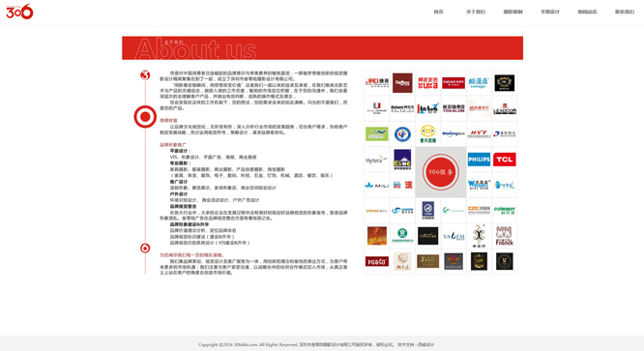This screenshot has width=644, height=351.
Task: Click the 306 logo in the header
Action: pos(19,12)
